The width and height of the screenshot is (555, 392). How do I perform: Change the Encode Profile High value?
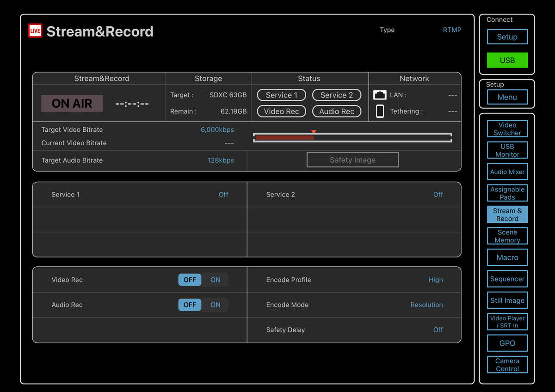435,280
